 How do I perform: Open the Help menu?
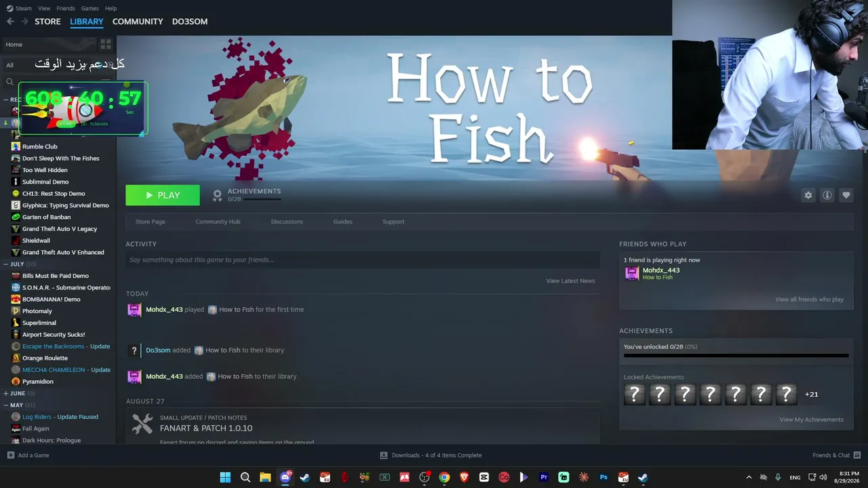coord(111,8)
